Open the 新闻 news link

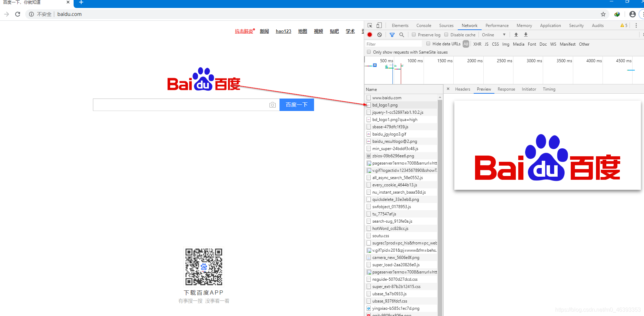click(x=264, y=31)
